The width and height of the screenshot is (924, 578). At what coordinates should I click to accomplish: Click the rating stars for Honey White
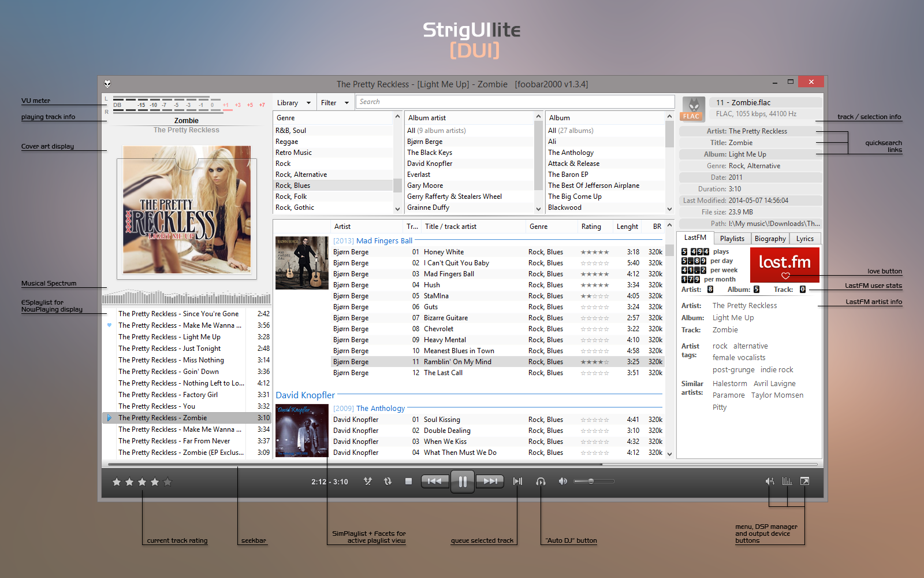[595, 252]
